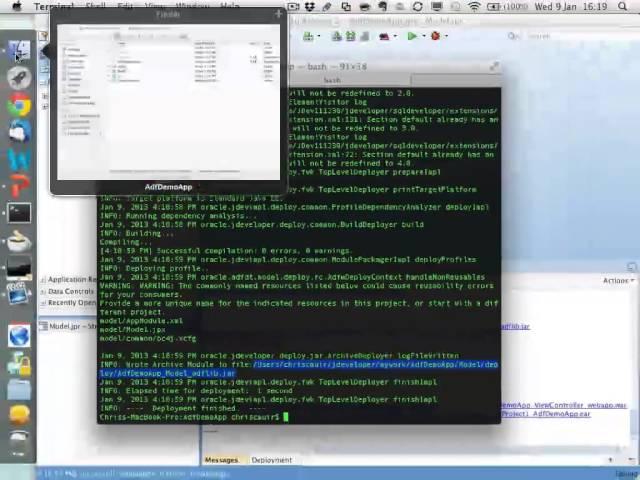Image resolution: width=640 pixels, height=480 pixels.
Task: Launch Google Chrome from the dock
Action: [19, 104]
